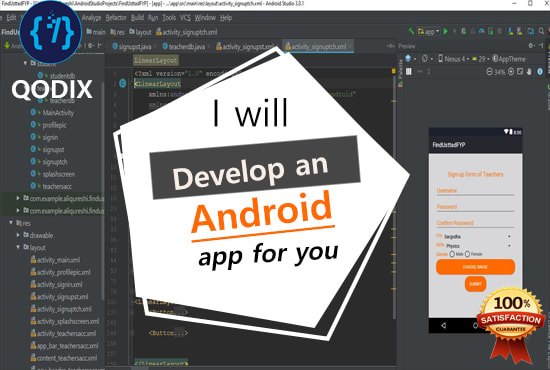Open the Help menu
The height and width of the screenshot is (370, 550).
click(226, 18)
